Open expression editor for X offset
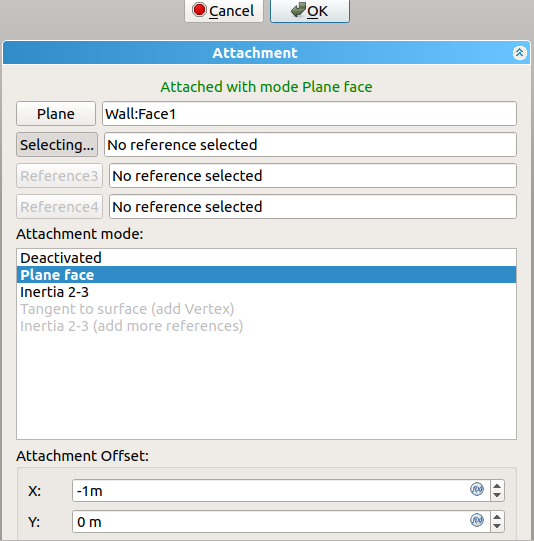This screenshot has width=534, height=541. [477, 489]
